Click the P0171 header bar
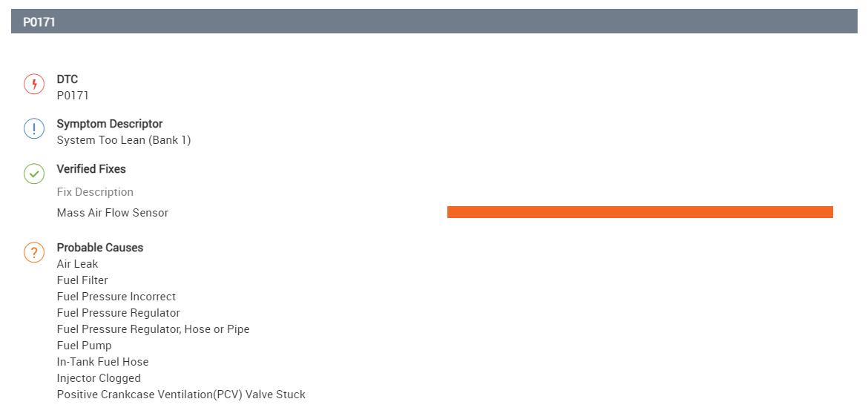This screenshot has width=868, height=419. 434,22
